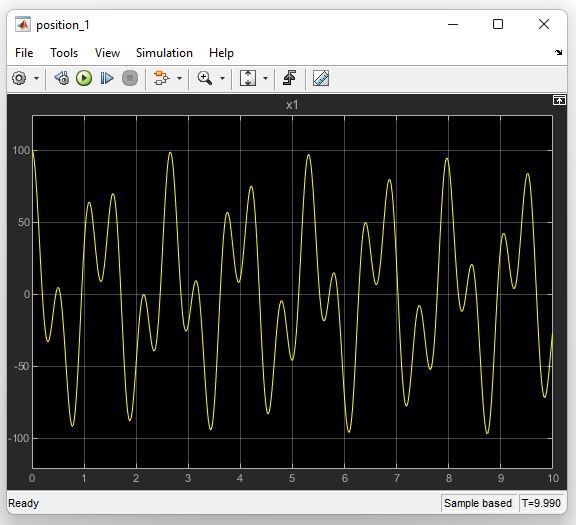This screenshot has height=525, width=576.
Task: Open the Tools menu
Action: click(x=64, y=53)
